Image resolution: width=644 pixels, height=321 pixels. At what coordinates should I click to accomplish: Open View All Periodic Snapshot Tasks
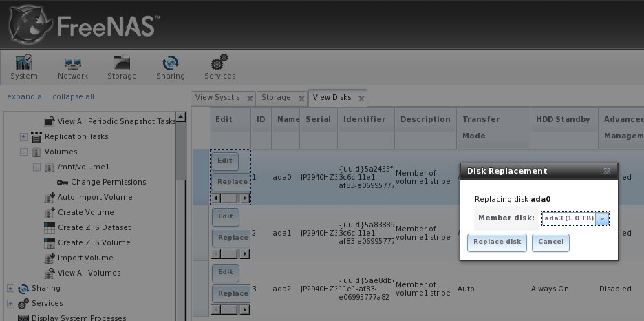coord(117,121)
